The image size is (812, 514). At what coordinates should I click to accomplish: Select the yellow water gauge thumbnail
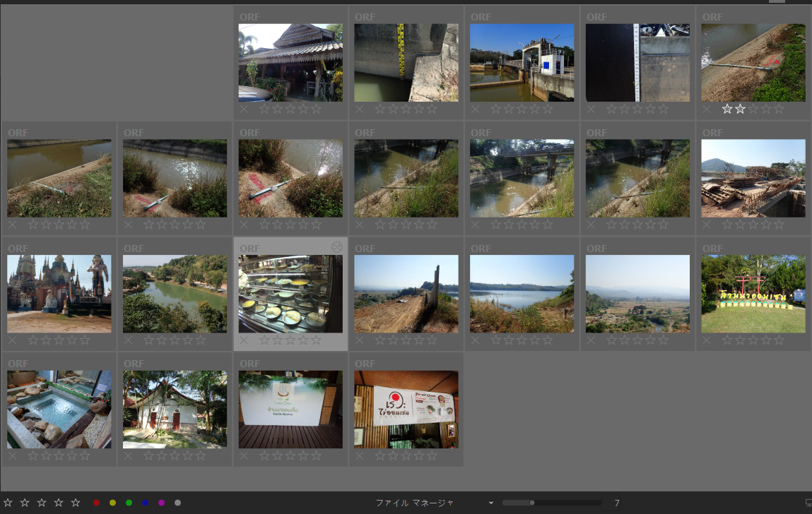406,63
